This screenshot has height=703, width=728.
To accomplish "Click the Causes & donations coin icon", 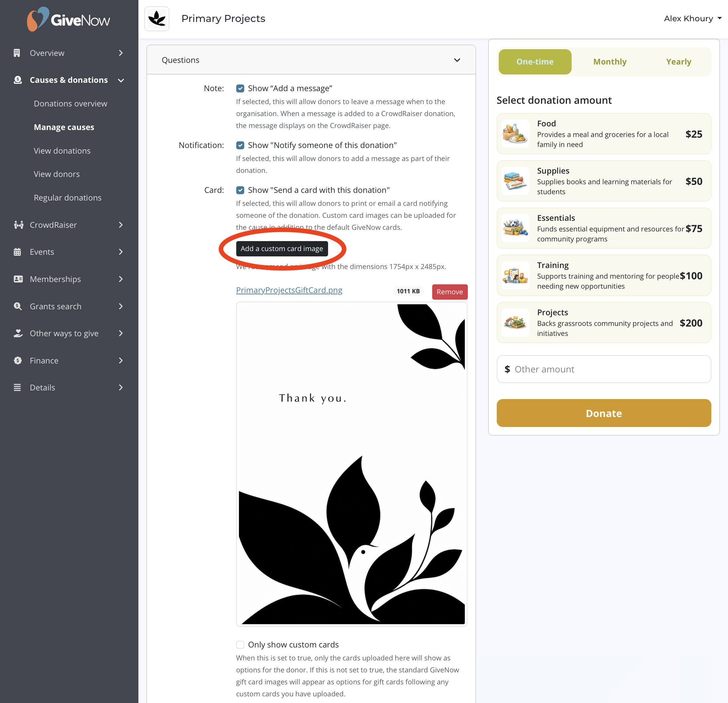I will pos(17,80).
